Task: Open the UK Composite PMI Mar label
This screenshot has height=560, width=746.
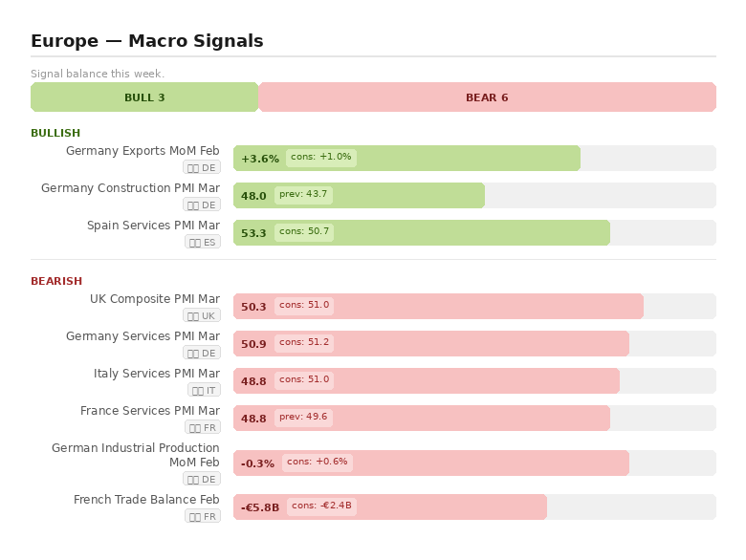Action: (155, 299)
